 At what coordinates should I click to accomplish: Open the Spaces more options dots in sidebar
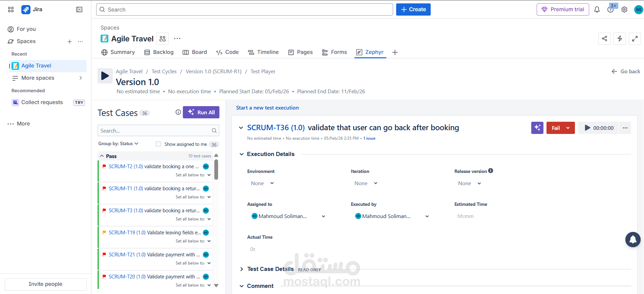(x=80, y=41)
